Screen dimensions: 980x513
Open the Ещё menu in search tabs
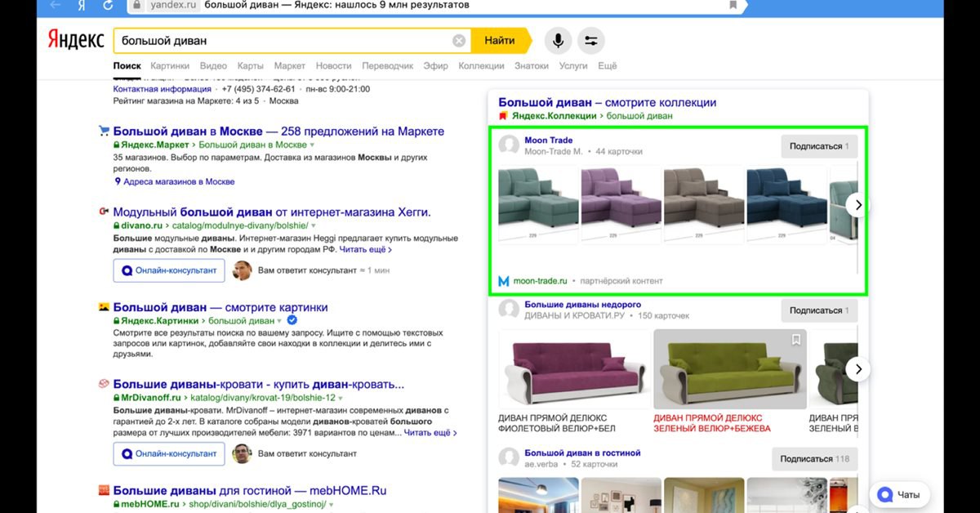tap(608, 66)
